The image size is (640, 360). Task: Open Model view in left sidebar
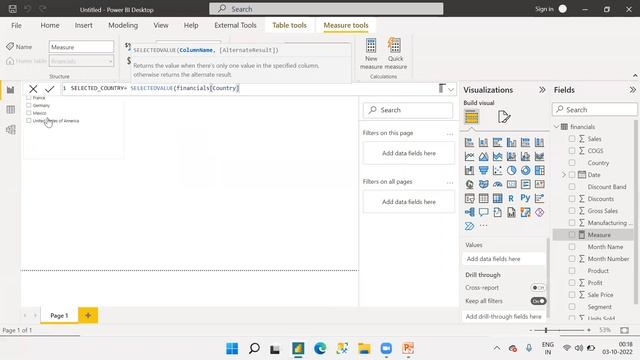[x=11, y=129]
